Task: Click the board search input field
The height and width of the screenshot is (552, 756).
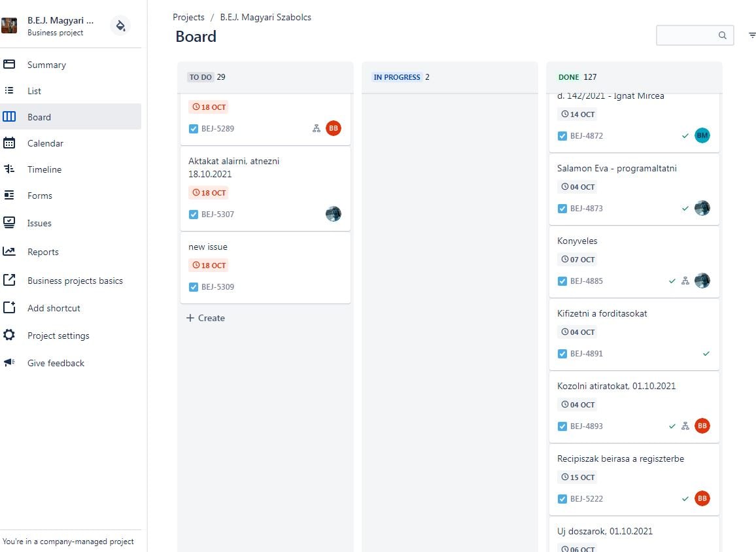Action: click(695, 35)
